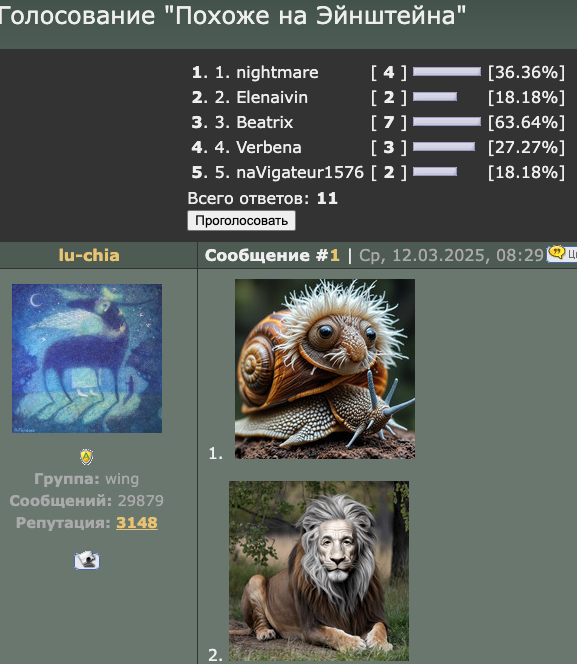Click the Репутация label
Screen dimensions: 577x664
(63, 523)
